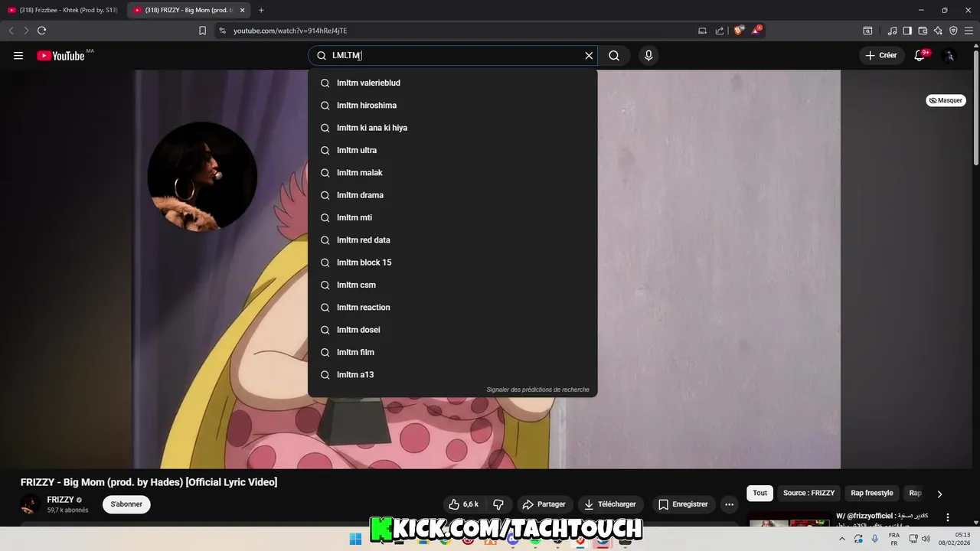Pick the lmltm red data suggestion
This screenshot has height=551, width=980.
[452, 240]
